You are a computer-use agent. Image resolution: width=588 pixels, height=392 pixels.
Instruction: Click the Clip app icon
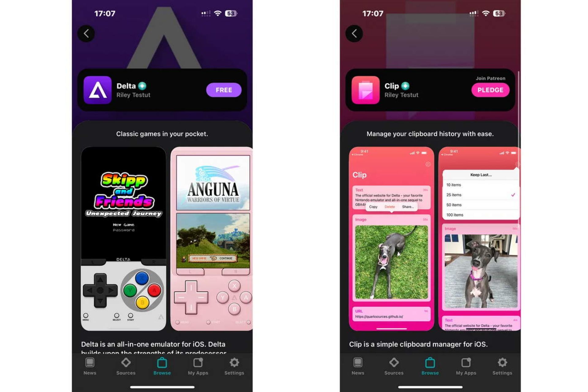(366, 90)
